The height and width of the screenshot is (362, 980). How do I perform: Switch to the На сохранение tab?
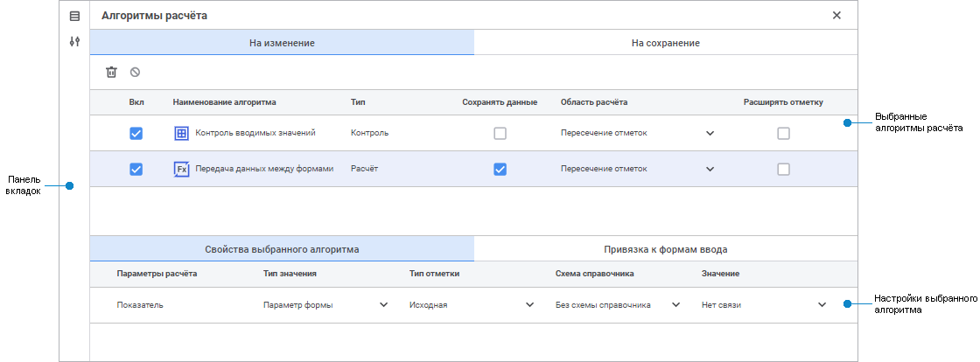click(x=665, y=43)
